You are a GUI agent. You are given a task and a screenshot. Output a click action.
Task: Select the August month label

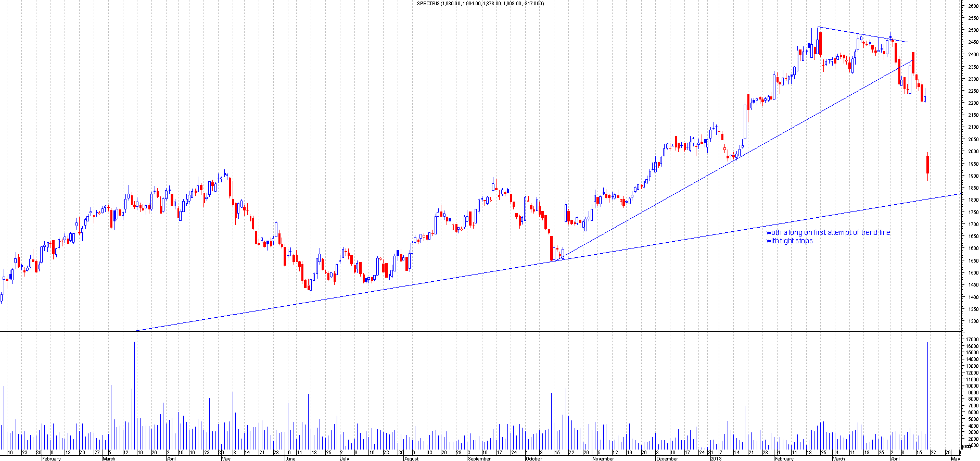click(x=411, y=458)
